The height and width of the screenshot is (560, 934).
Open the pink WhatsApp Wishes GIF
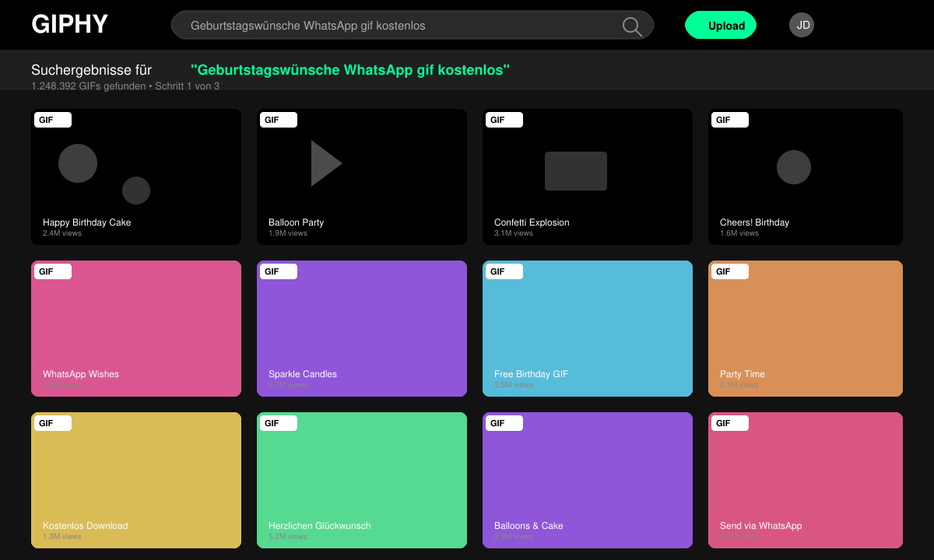pyautogui.click(x=136, y=328)
